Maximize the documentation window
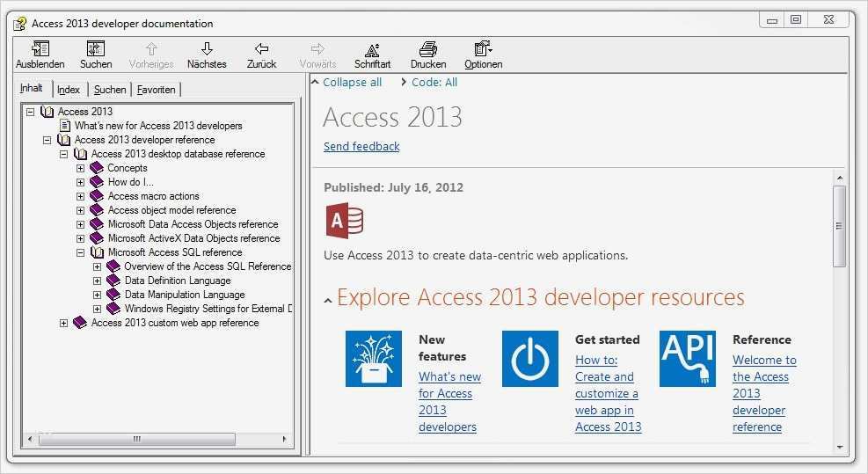Viewport: 868px width, 474px height. tap(796, 20)
